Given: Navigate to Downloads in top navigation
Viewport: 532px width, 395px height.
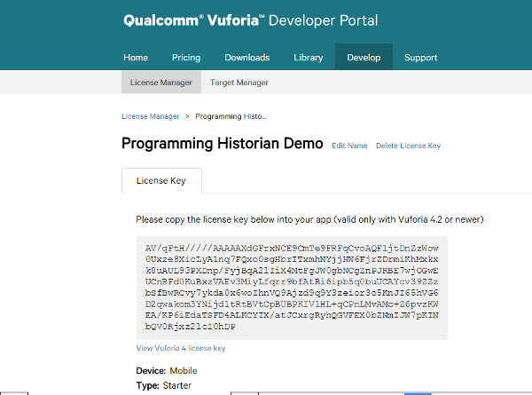Looking at the screenshot, I should pos(246,58).
